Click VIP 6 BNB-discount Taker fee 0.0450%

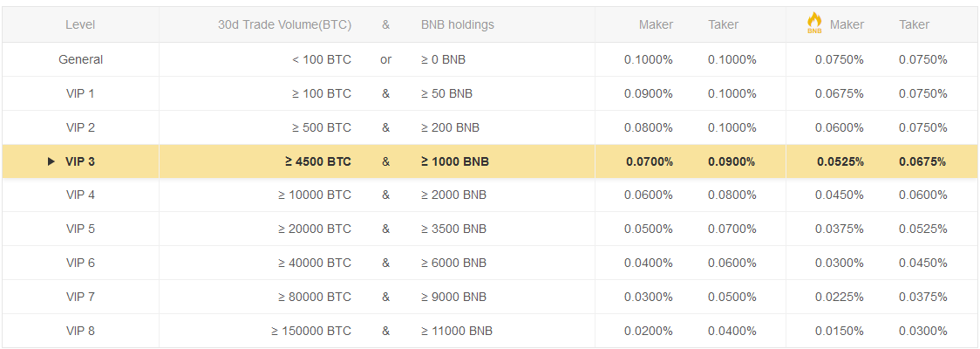(x=923, y=263)
